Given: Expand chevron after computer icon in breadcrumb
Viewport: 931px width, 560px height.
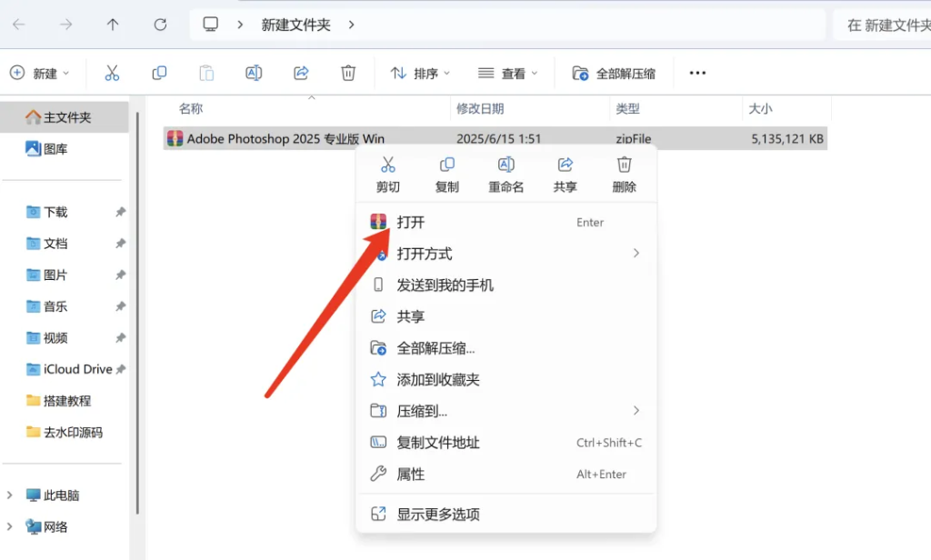Looking at the screenshot, I should 240,25.
